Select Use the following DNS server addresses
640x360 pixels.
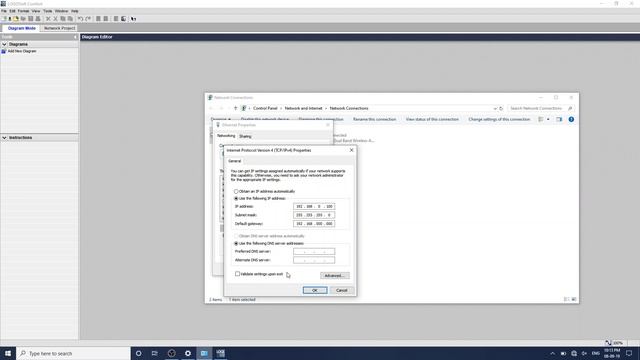pos(236,243)
